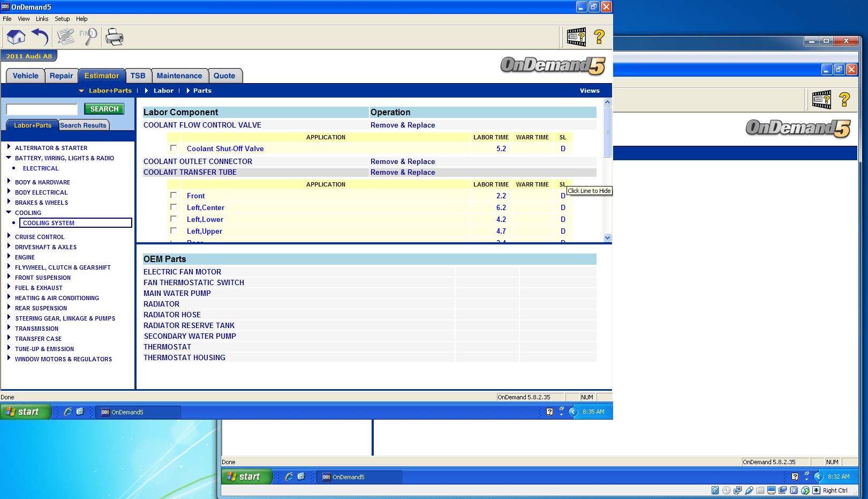
Task: Click the second quick-launch icon on front taskbar
Action: click(80, 412)
